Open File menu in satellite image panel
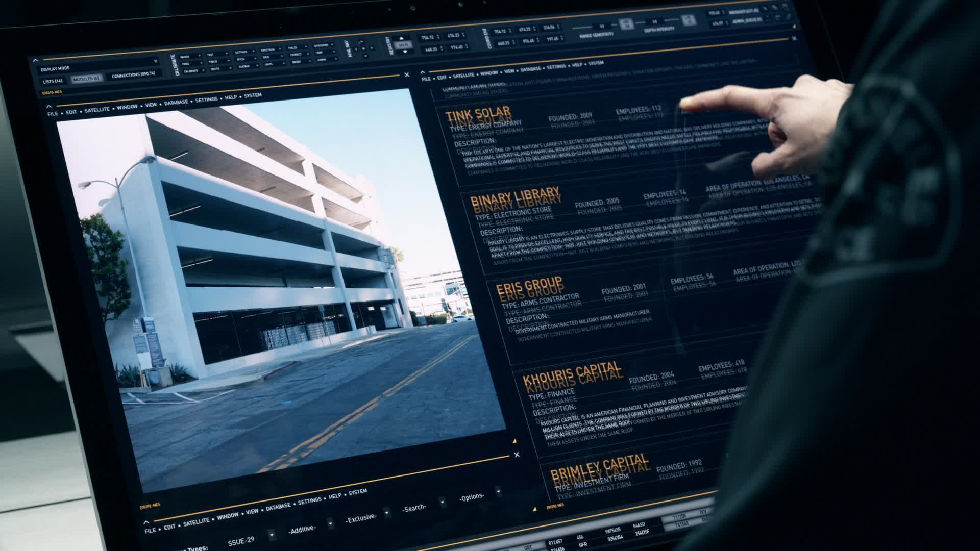980x551 pixels. coord(53,113)
